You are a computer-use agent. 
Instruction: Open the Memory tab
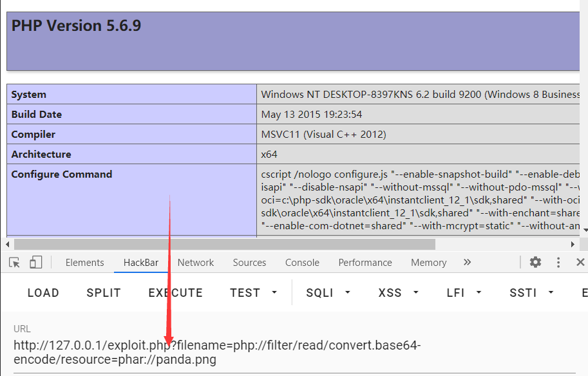coord(429,263)
